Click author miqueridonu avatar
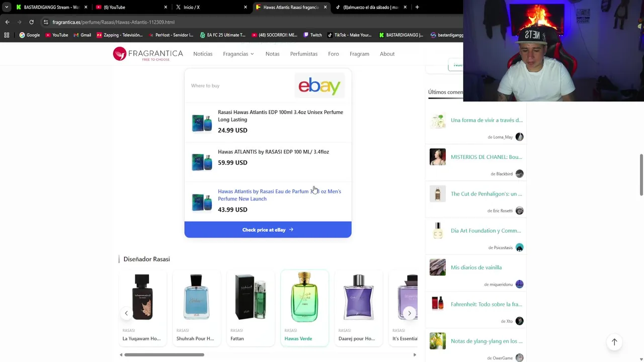The height and width of the screenshot is (362, 644). tap(519, 284)
